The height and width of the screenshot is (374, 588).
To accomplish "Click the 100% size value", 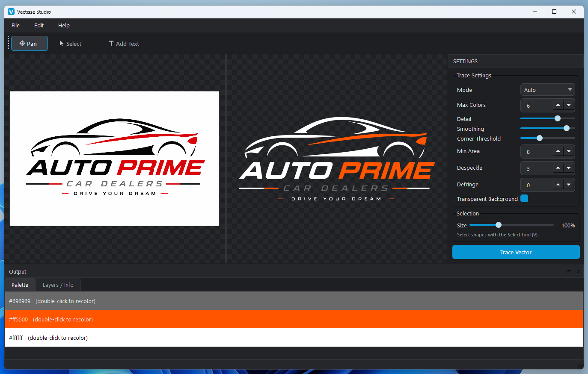I will coord(568,225).
